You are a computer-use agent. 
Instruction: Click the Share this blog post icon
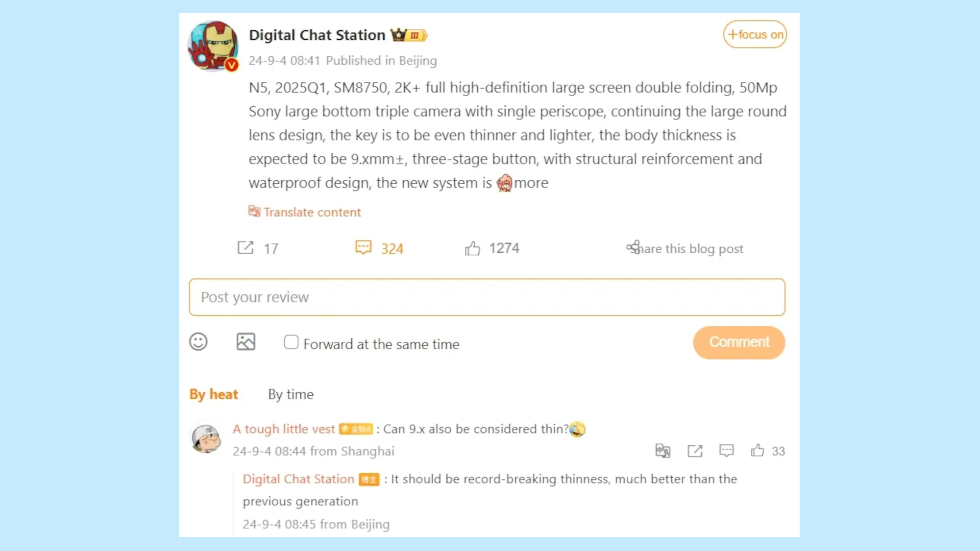pyautogui.click(x=634, y=248)
